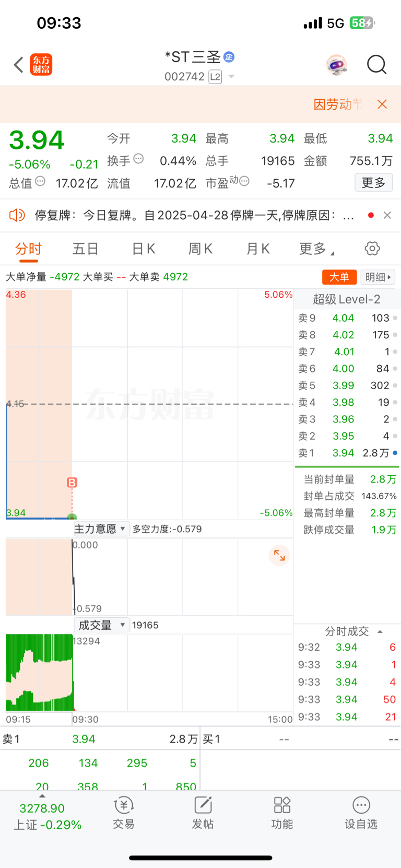
Task: Tap the red dot in notice bar
Action: click(x=371, y=215)
